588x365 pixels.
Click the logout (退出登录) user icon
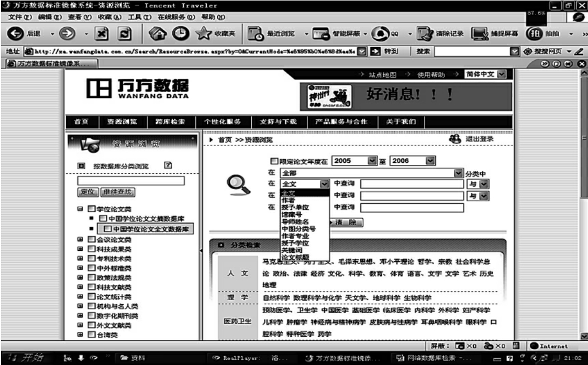[454, 139]
